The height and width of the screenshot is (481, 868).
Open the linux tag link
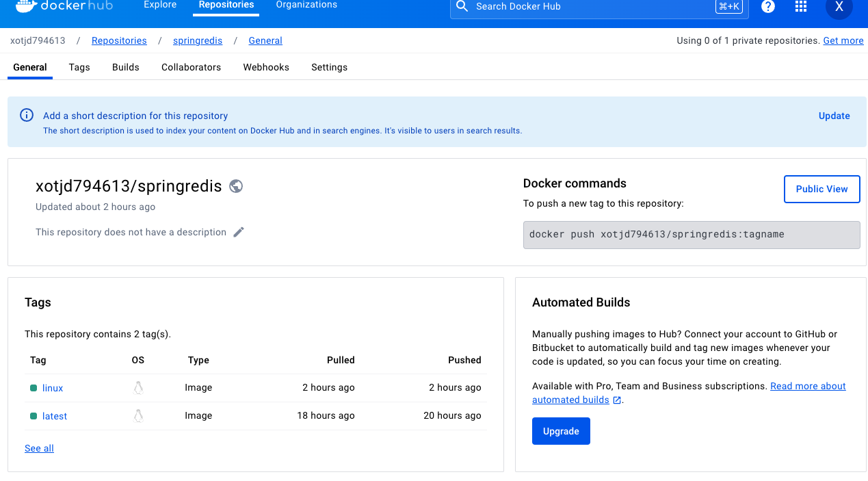tap(53, 388)
